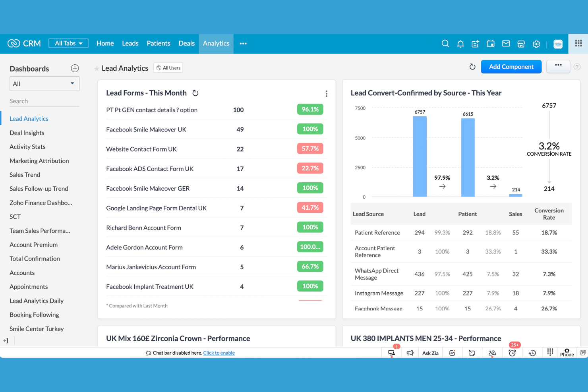The image size is (588, 392).
Task: Open Deal Insights dashboard
Action: [27, 133]
